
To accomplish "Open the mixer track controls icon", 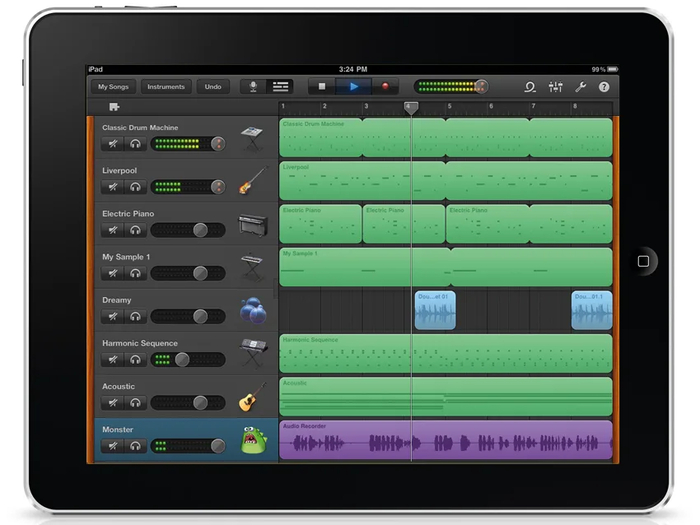I will (555, 87).
